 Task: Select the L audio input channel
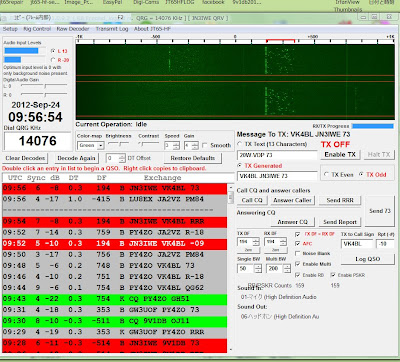click(53, 51)
